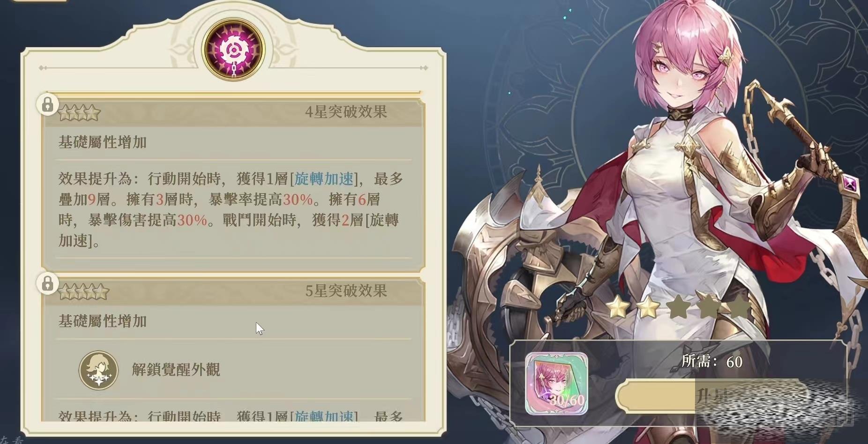Select the character shard thumbnail 30/60
The height and width of the screenshot is (444, 868).
[556, 384]
